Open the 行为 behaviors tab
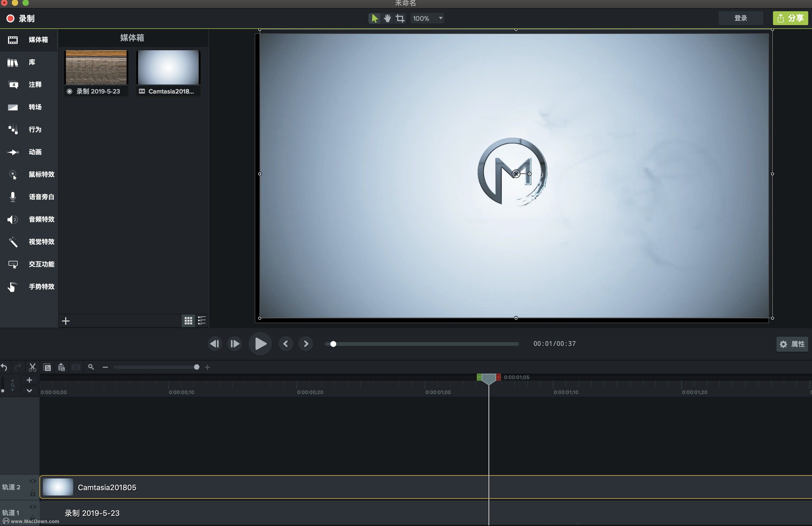812x526 pixels. pyautogui.click(x=29, y=130)
